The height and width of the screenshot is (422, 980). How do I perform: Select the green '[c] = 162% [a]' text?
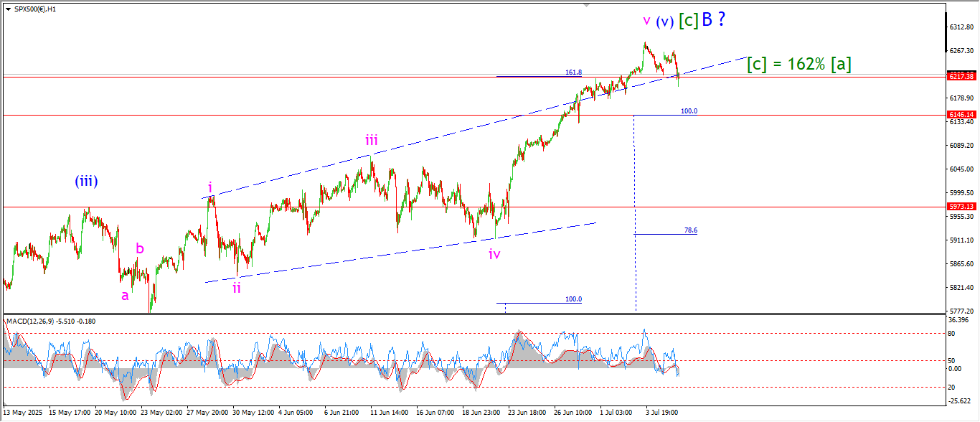pyautogui.click(x=798, y=64)
